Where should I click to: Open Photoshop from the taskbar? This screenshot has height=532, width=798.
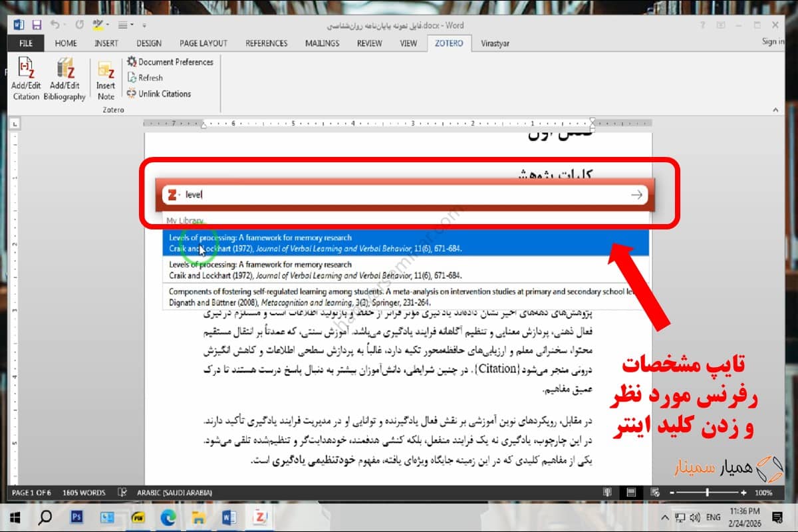[x=76, y=517]
